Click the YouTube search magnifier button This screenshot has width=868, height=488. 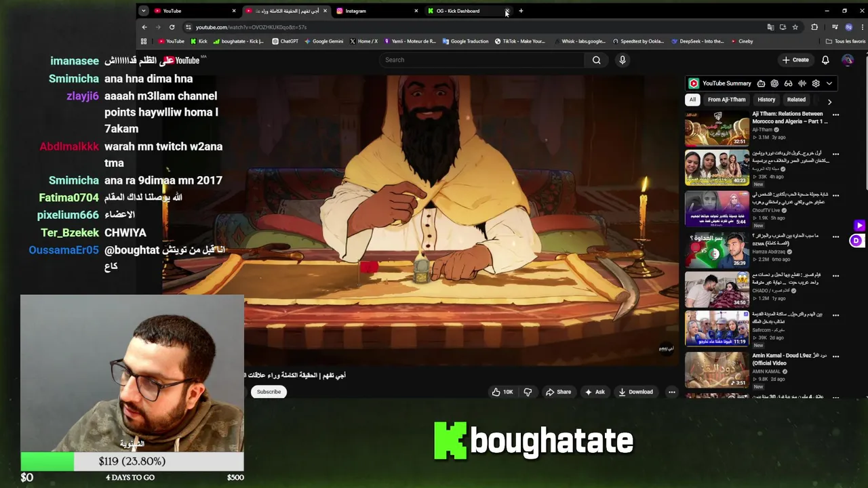[596, 60]
